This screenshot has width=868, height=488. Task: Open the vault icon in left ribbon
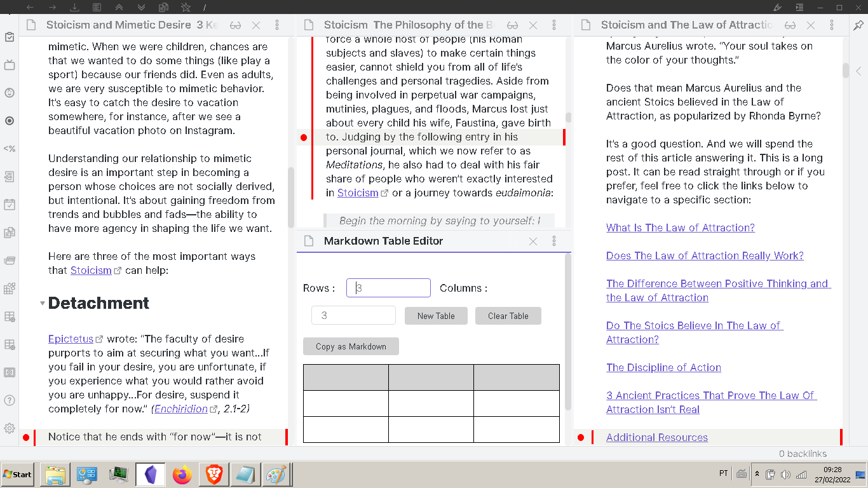pyautogui.click(x=10, y=372)
